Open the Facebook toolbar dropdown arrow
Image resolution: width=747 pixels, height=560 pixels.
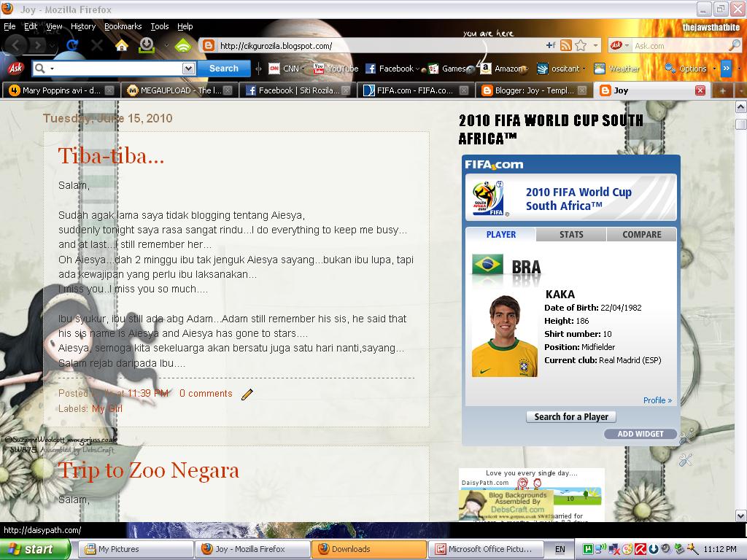coord(418,69)
